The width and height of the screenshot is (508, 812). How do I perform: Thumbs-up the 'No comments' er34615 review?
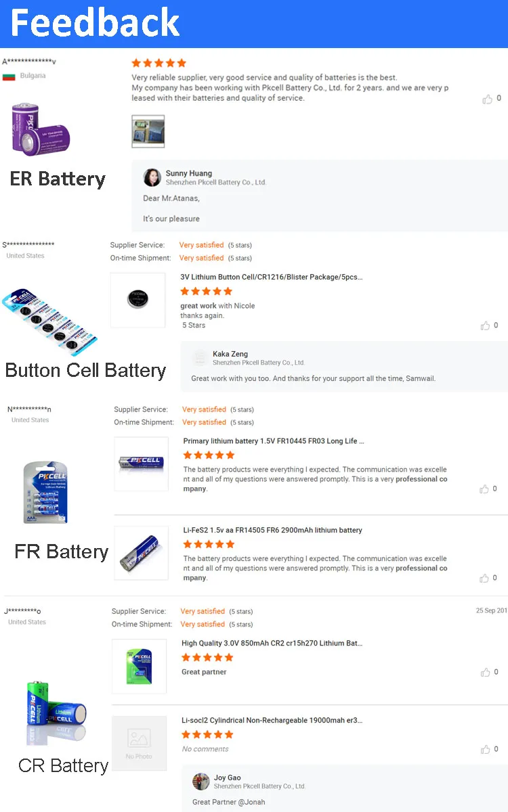coord(485,749)
